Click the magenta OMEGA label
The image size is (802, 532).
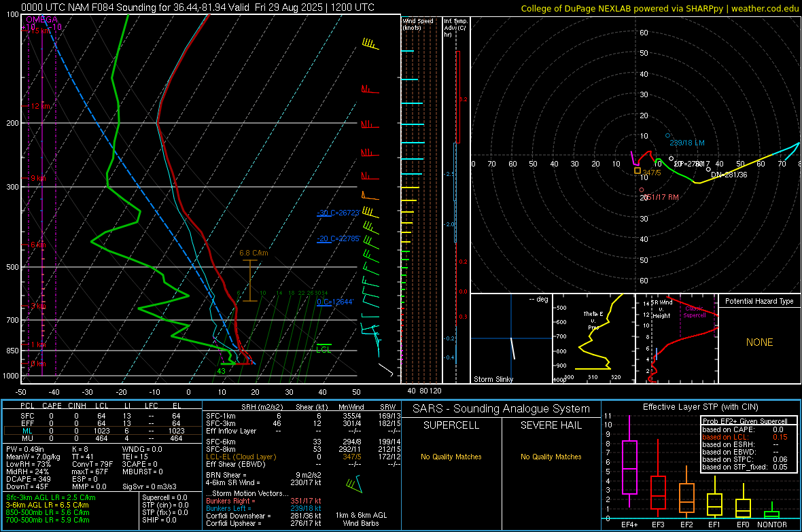click(42, 20)
